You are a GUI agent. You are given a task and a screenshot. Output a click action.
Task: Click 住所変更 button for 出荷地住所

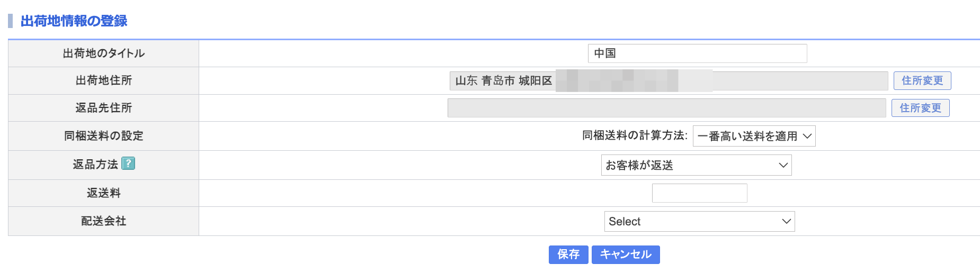tap(922, 80)
